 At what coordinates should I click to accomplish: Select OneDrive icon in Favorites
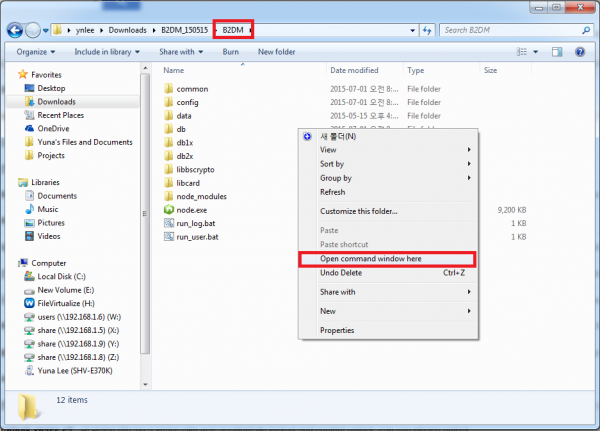click(27, 128)
